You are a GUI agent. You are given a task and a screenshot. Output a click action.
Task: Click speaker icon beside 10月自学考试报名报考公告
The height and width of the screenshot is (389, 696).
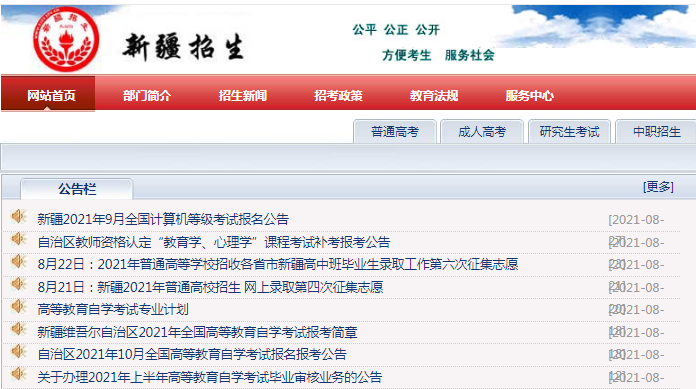point(19,352)
